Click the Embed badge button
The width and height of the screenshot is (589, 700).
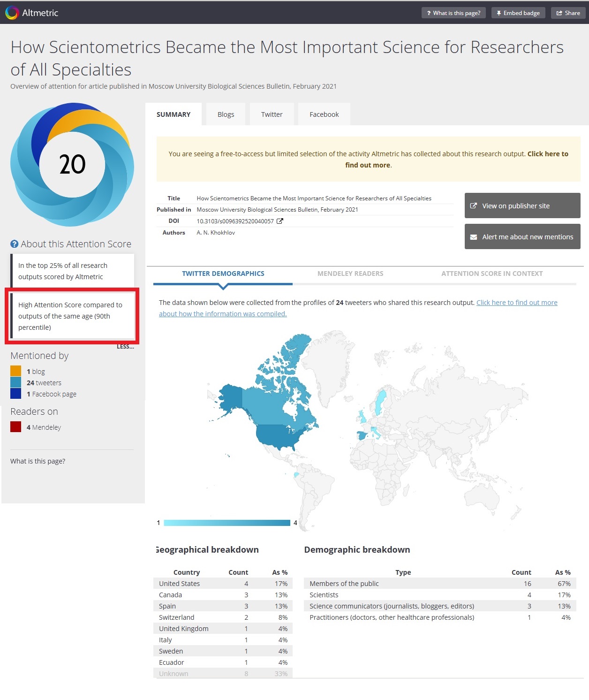pyautogui.click(x=518, y=13)
